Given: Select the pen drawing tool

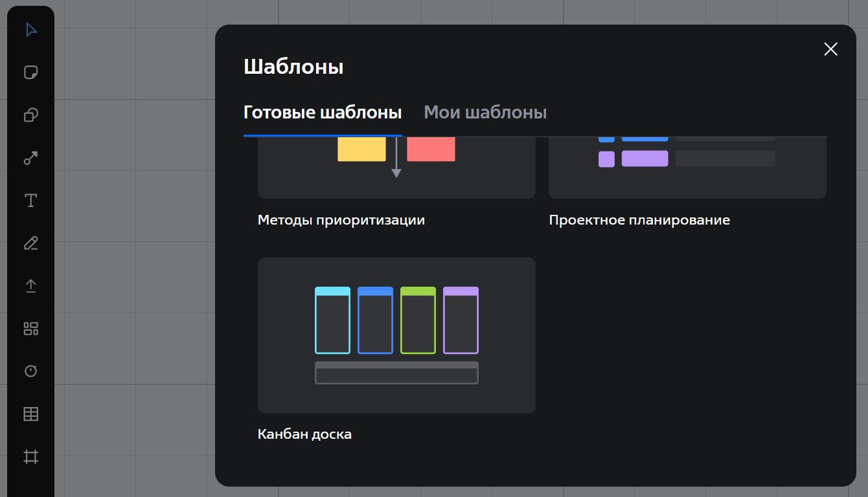Looking at the screenshot, I should click(x=31, y=243).
